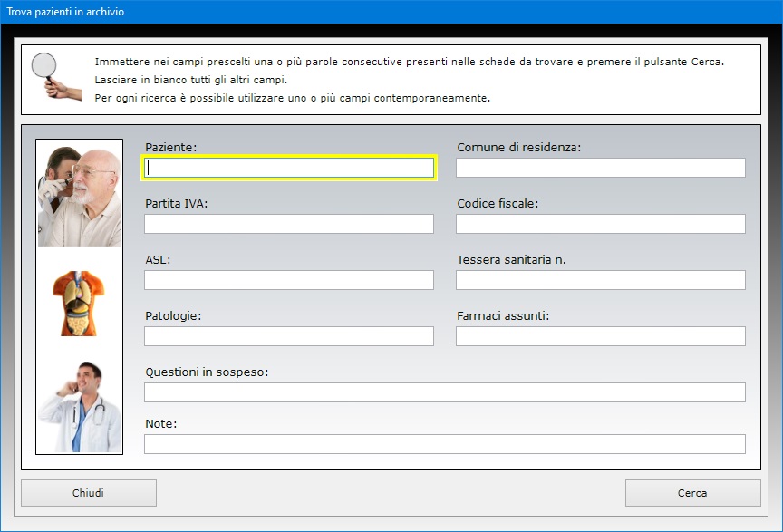Click the Paziente input field

pyautogui.click(x=289, y=168)
